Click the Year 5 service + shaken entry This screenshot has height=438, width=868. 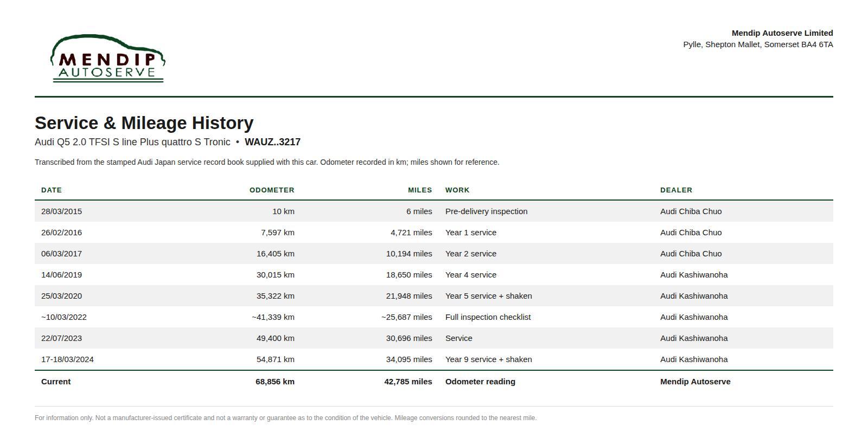click(x=489, y=296)
